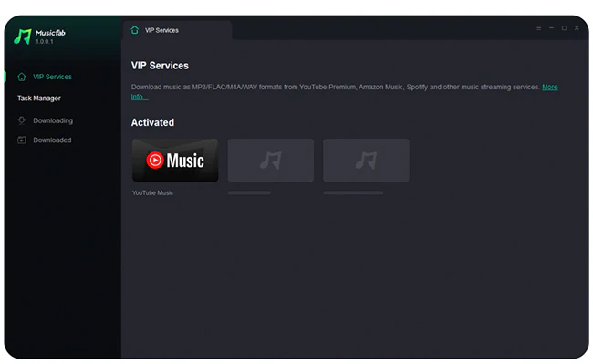The image size is (593, 364).
Task: Close the Musicfab window
Action: coord(577,28)
